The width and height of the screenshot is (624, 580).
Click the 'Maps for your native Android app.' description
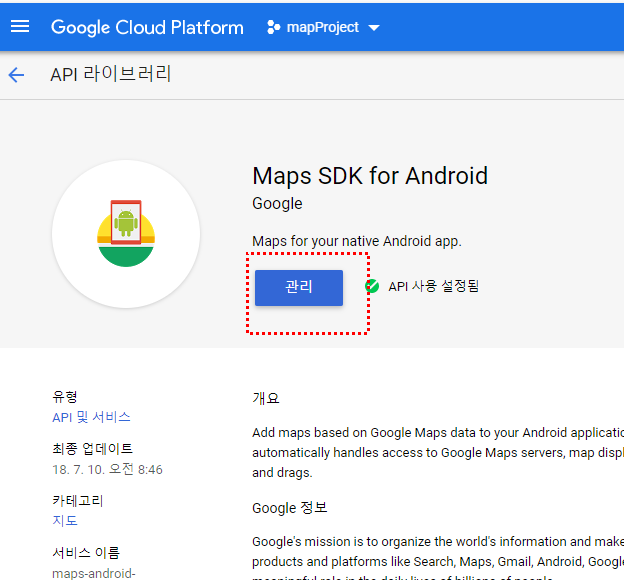coord(357,241)
